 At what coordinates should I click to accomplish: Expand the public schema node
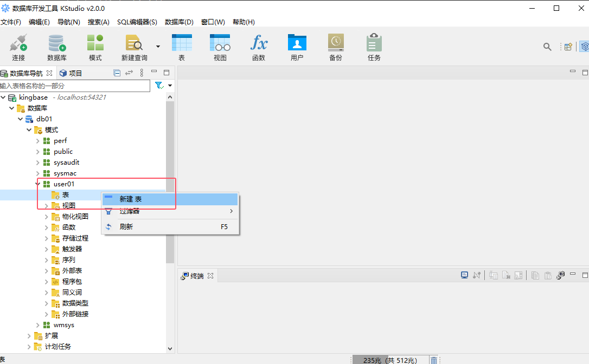(x=38, y=152)
